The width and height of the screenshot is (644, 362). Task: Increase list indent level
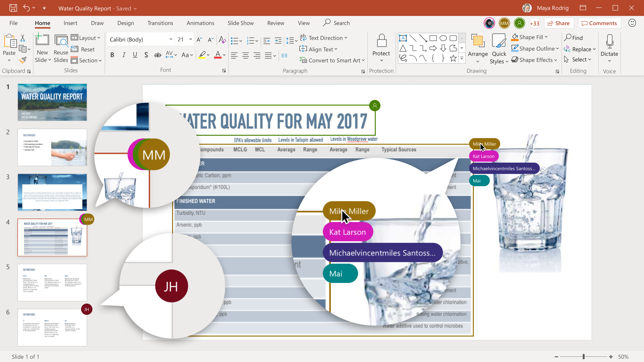pyautogui.click(x=278, y=41)
